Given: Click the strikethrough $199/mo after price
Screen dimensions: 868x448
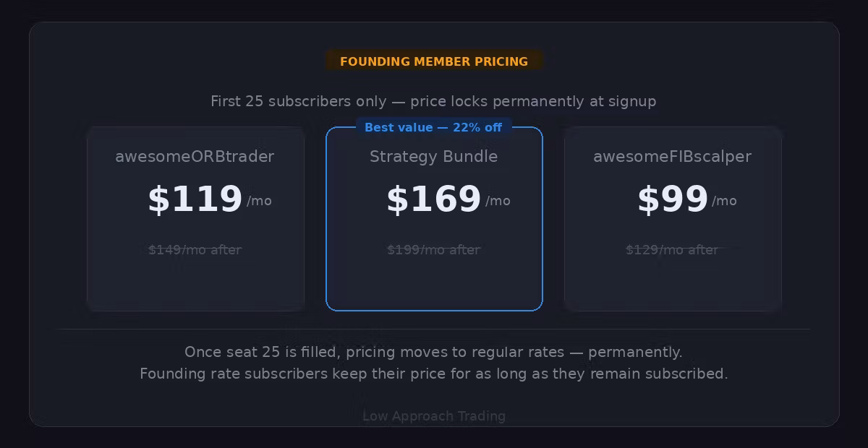Looking at the screenshot, I should (434, 249).
